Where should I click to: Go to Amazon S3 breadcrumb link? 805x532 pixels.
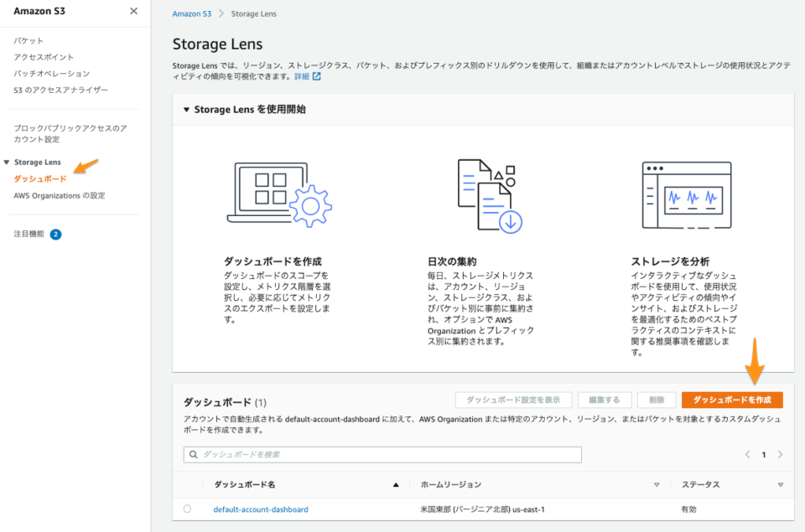(x=191, y=14)
